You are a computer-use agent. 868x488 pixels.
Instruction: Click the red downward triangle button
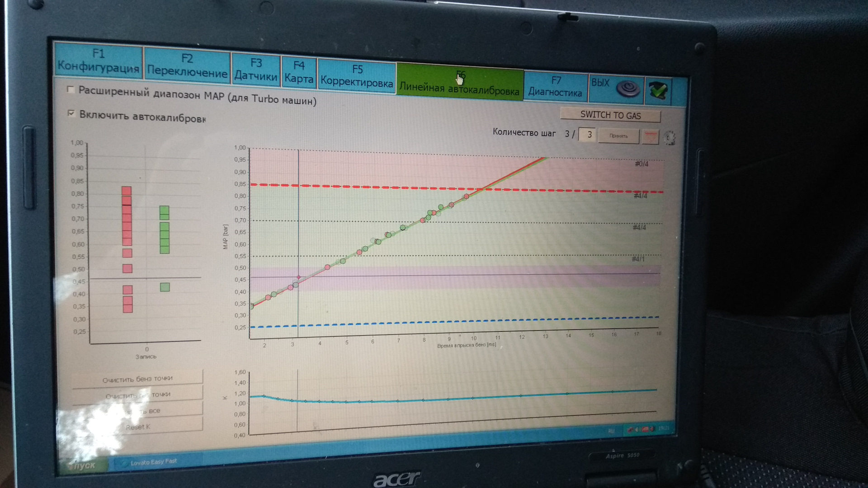pyautogui.click(x=650, y=137)
